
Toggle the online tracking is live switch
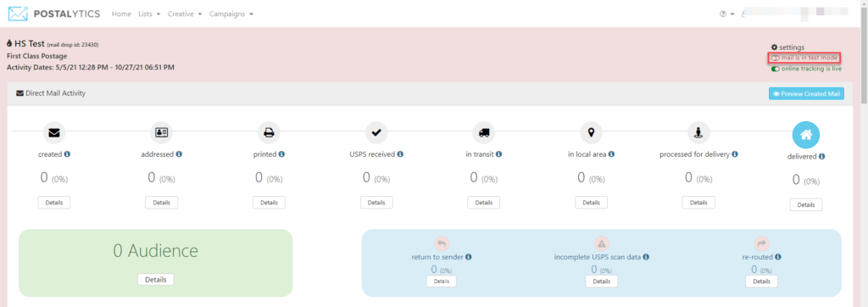776,69
